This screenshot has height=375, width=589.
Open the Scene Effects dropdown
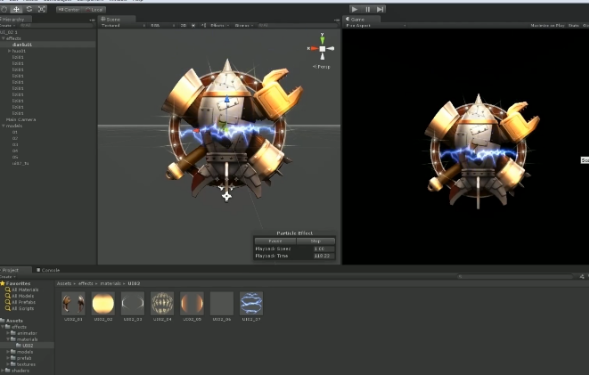point(219,26)
